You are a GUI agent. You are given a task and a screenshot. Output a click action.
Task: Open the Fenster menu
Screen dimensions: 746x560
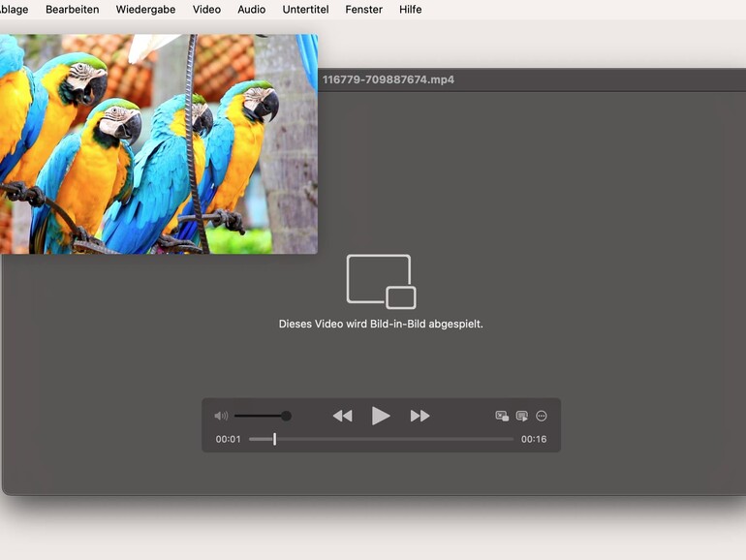[364, 10]
